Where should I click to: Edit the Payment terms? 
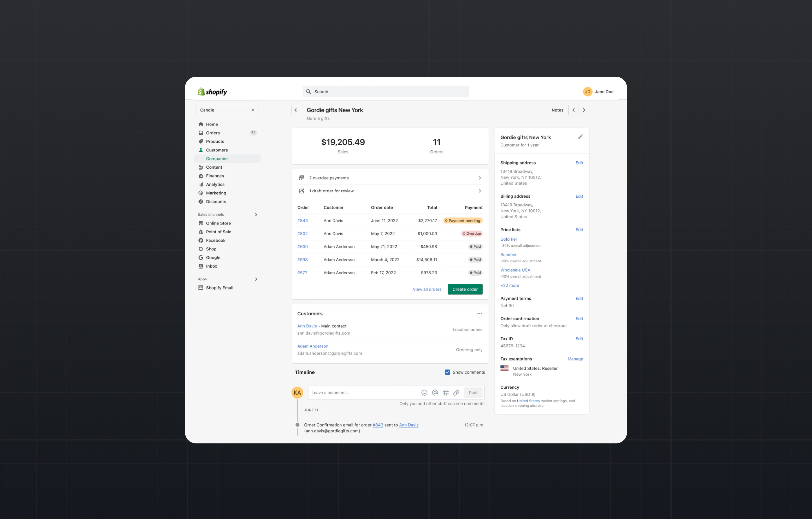tap(579, 299)
